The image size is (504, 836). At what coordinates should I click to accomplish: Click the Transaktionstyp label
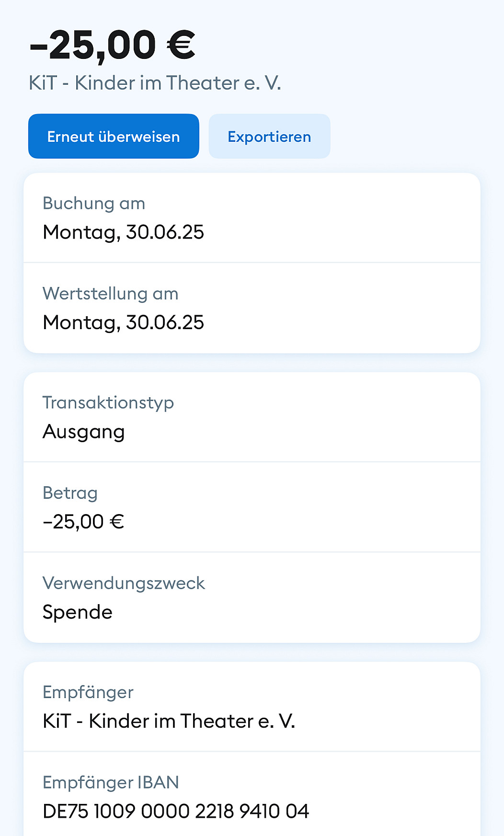point(108,403)
